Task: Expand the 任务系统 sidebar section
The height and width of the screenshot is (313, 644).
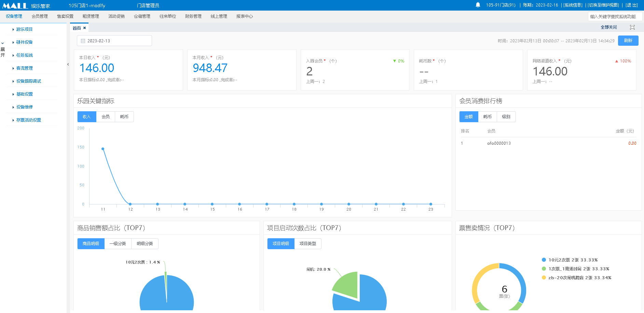Action: 24,55
